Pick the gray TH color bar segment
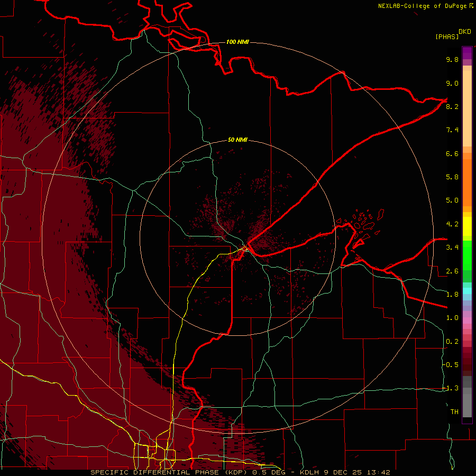476x476 pixels. pos(467,405)
